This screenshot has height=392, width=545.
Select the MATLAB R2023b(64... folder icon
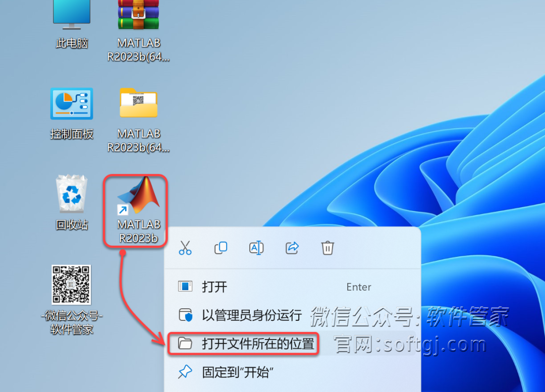click(x=138, y=102)
